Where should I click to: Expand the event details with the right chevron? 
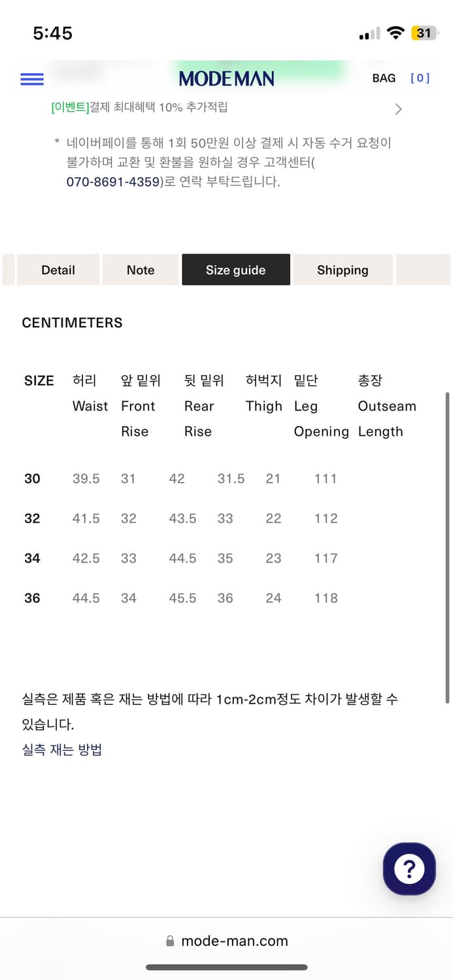[398, 109]
